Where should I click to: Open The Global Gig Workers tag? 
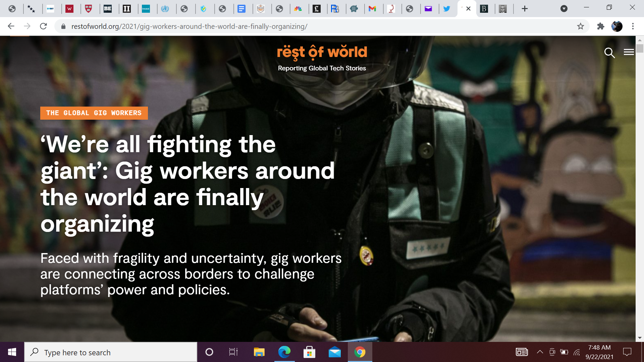(94, 113)
